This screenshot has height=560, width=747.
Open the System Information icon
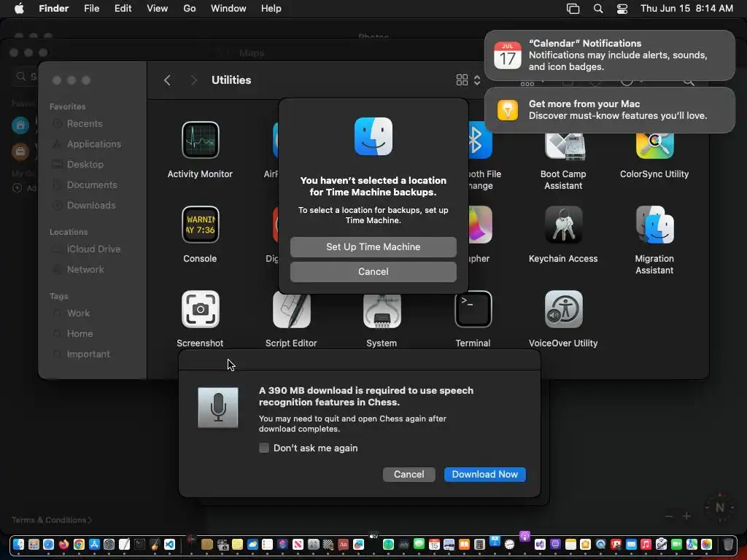[382, 311]
